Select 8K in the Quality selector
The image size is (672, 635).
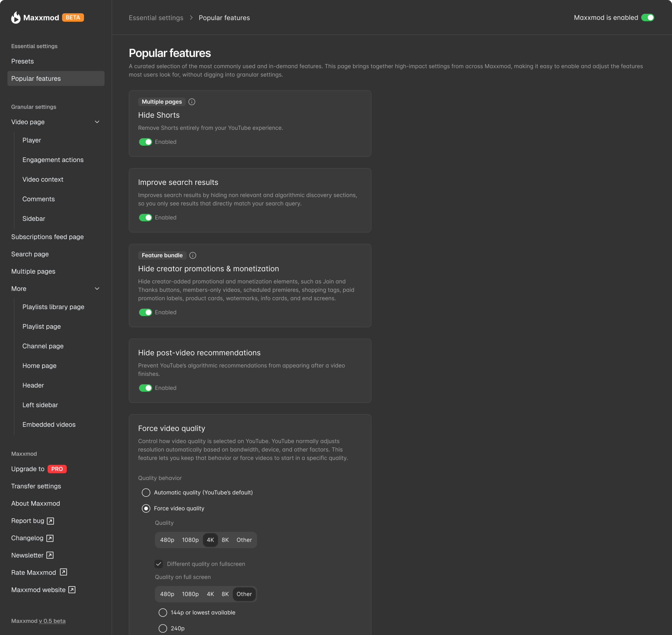(225, 540)
